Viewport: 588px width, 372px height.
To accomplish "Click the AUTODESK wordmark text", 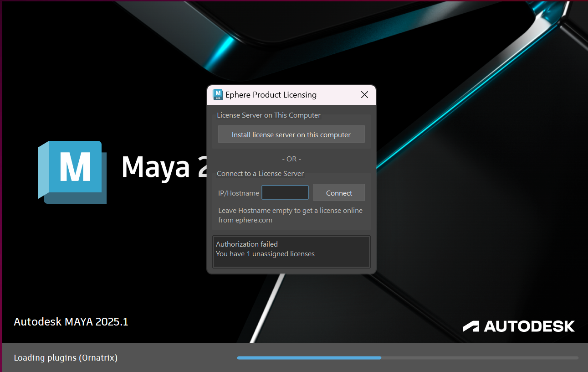I will pyautogui.click(x=529, y=326).
